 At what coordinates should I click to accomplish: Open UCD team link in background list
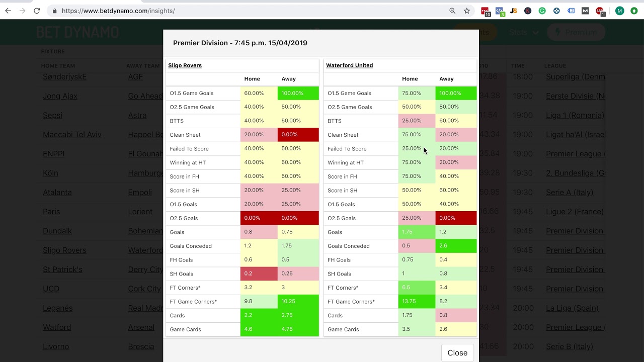51,289
